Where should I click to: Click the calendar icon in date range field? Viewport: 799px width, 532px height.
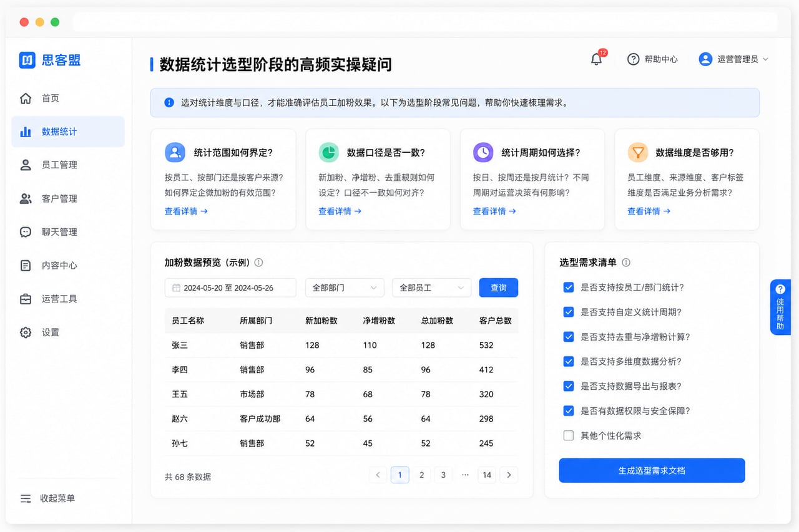click(x=177, y=288)
